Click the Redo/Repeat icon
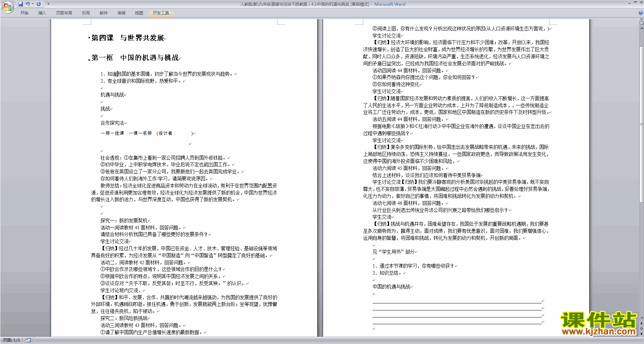Viewport: 644px width, 344px height. tap(39, 4)
